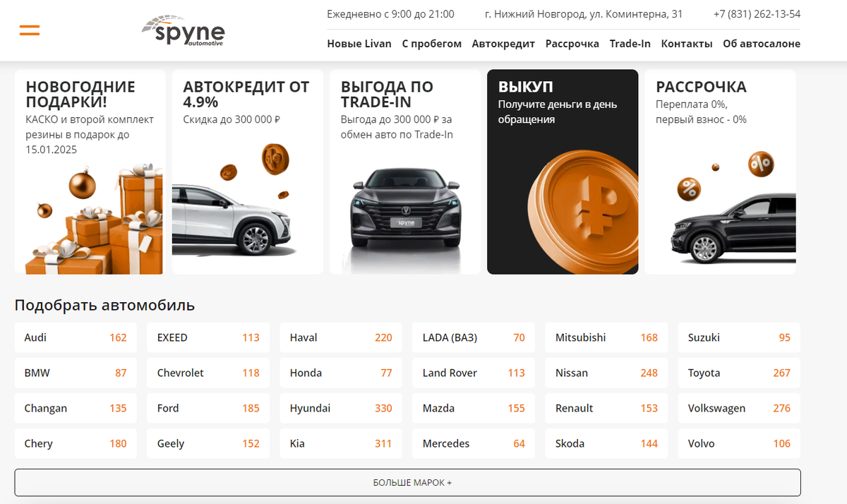The height and width of the screenshot is (504, 847).
Task: Select Suzuki brand tile
Action: (x=739, y=337)
